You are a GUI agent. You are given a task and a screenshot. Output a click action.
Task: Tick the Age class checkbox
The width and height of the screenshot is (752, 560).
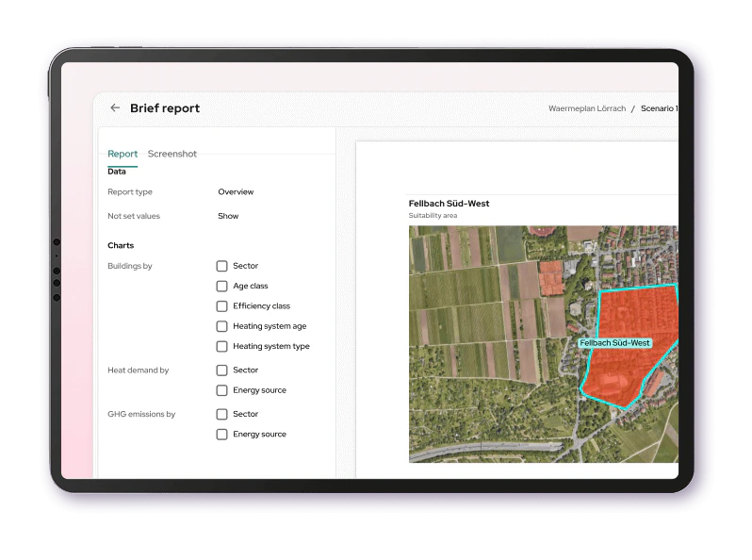tap(222, 287)
